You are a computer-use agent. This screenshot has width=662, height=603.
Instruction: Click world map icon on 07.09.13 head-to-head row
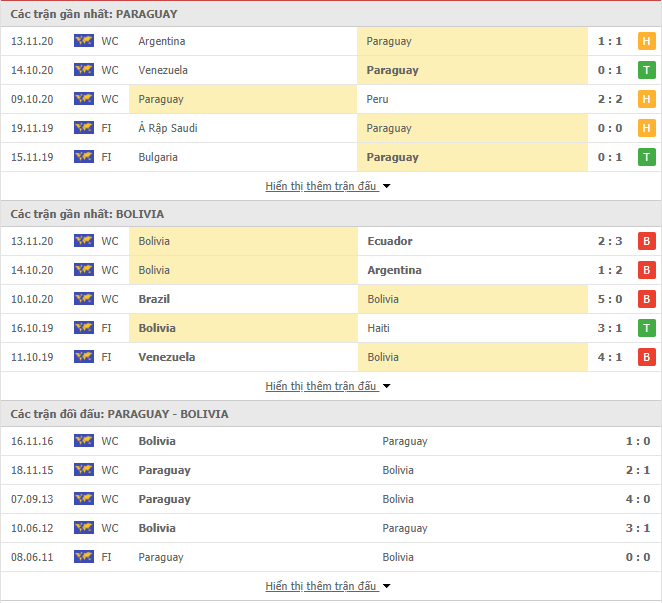click(84, 499)
